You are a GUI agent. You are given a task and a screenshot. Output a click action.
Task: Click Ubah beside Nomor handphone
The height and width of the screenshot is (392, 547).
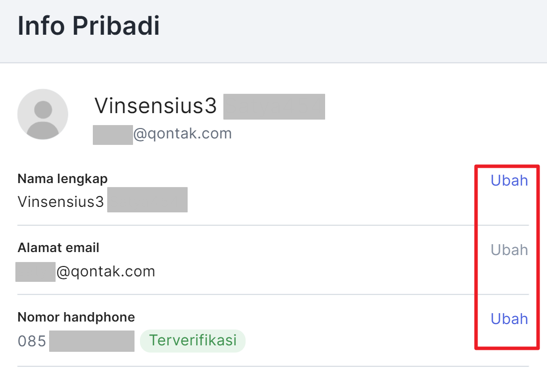click(x=509, y=319)
